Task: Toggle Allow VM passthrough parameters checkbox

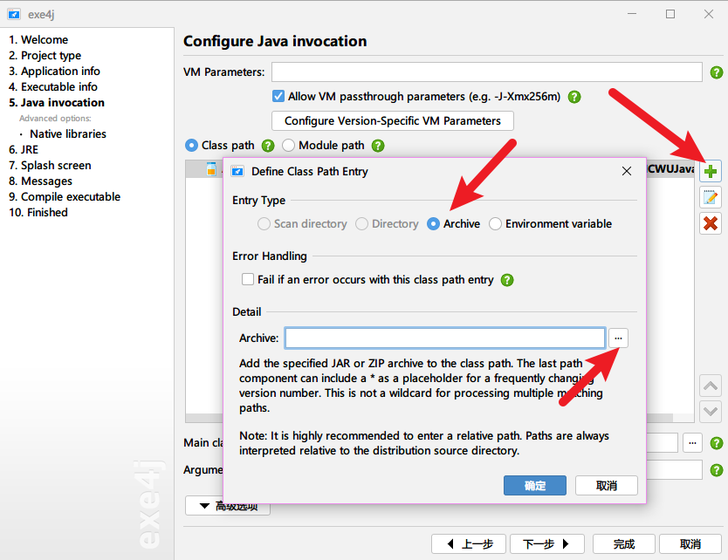Action: (x=278, y=97)
